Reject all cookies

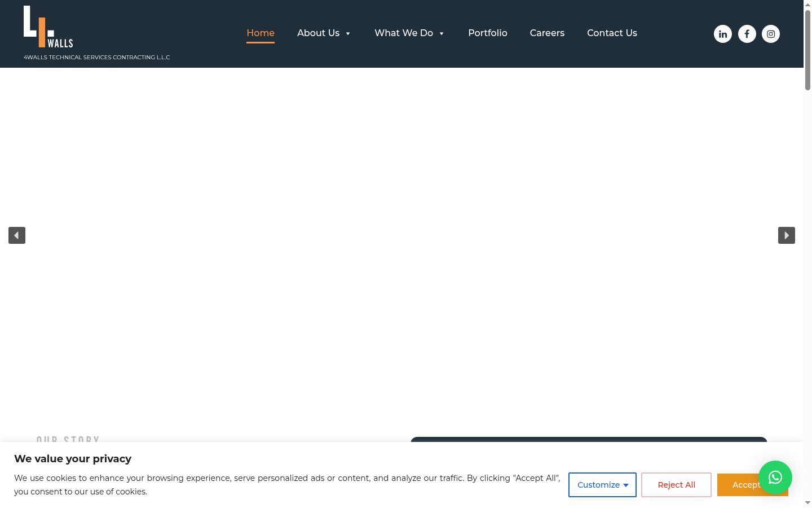coord(676,485)
